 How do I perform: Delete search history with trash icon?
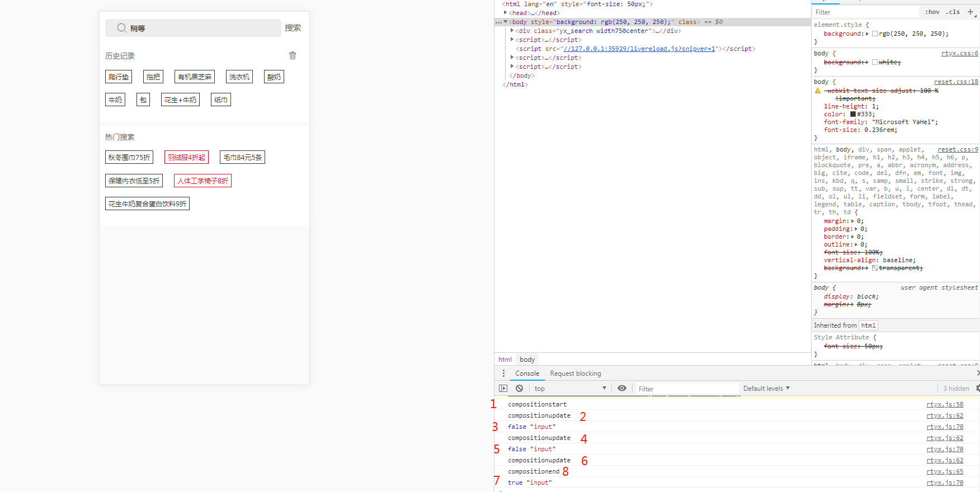point(293,55)
